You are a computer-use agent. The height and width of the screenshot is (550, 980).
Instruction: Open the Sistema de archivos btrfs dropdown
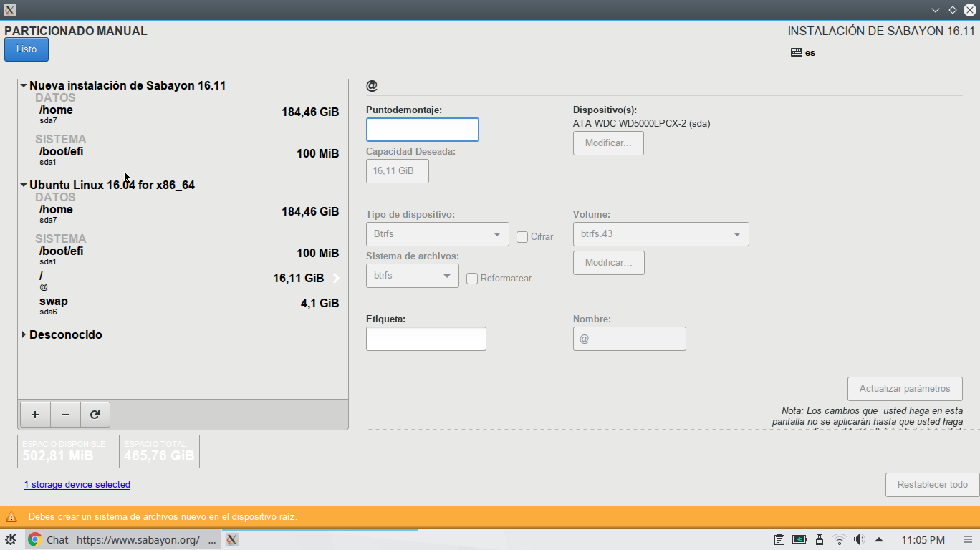click(x=413, y=276)
